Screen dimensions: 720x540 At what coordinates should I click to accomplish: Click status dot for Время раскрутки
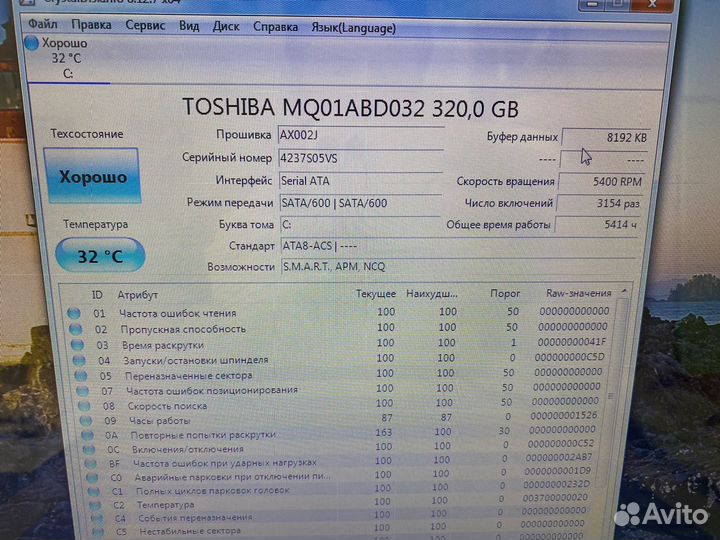tap(77, 345)
